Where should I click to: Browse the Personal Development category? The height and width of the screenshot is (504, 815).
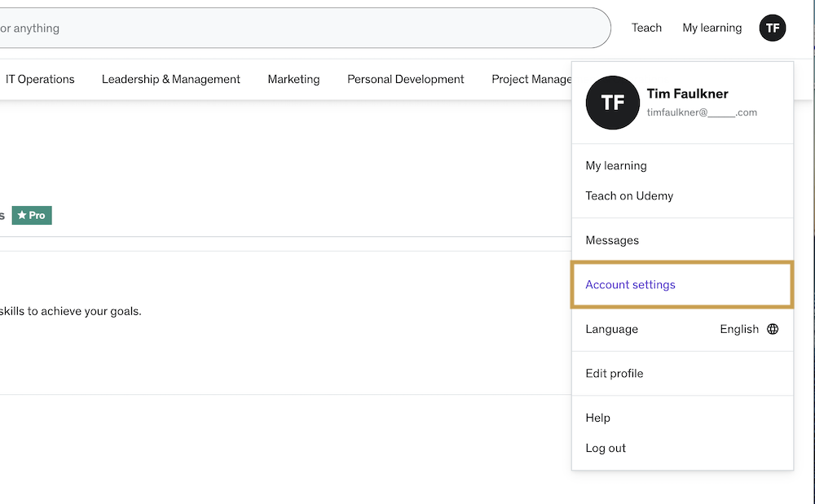pos(405,79)
